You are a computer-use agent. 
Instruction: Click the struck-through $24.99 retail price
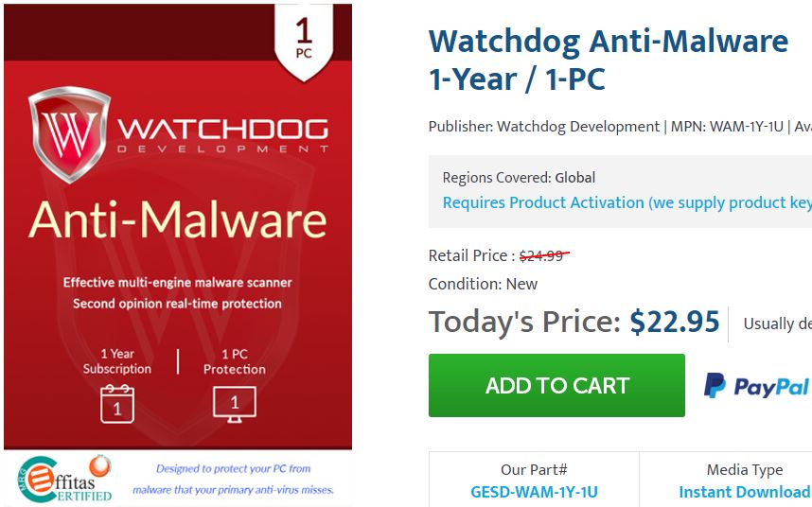click(543, 254)
